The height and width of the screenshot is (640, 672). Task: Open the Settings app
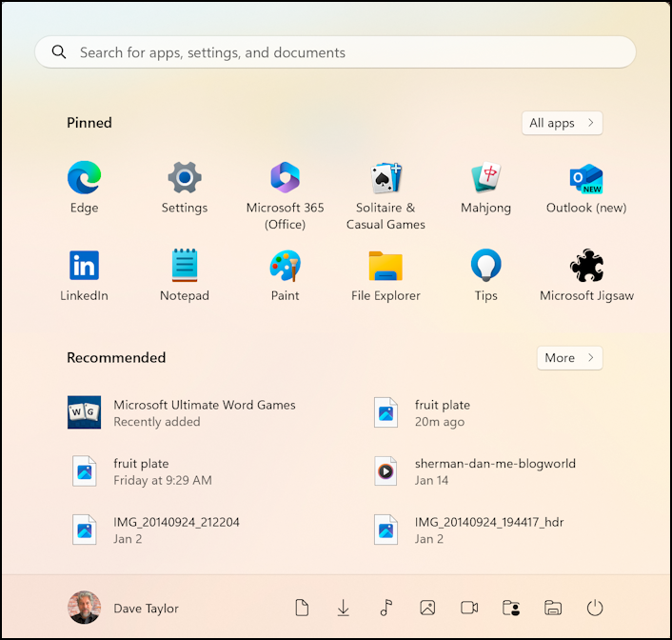click(x=185, y=187)
